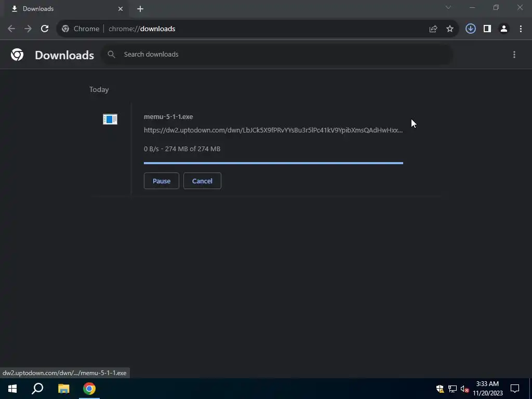Open the Downloads page more actions menu
The height and width of the screenshot is (399, 532).
coord(514,54)
